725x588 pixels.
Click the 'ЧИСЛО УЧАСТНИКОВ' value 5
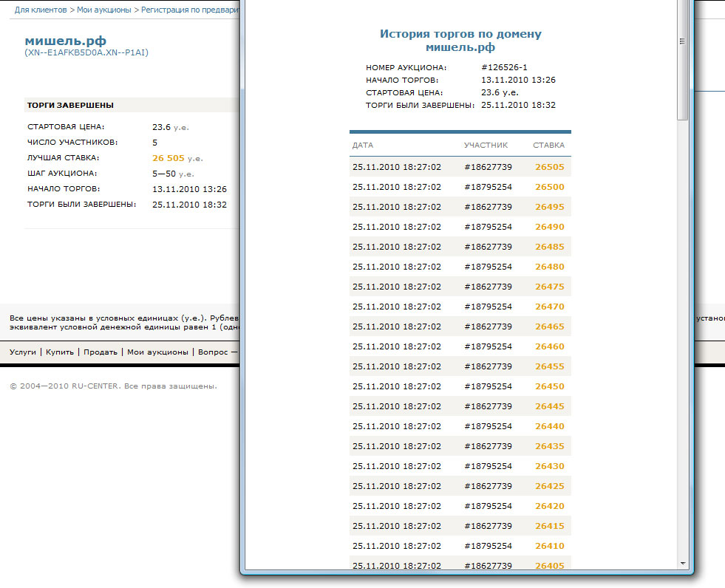[x=155, y=143]
